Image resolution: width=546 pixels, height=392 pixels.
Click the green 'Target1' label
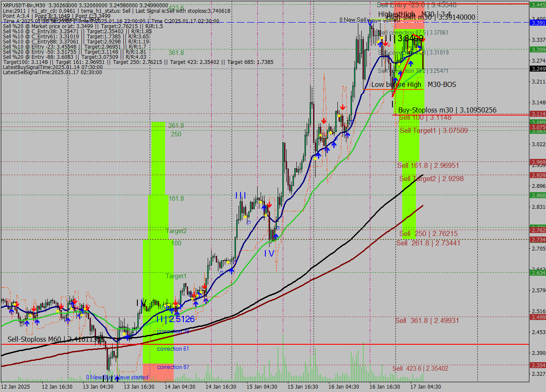point(176,276)
